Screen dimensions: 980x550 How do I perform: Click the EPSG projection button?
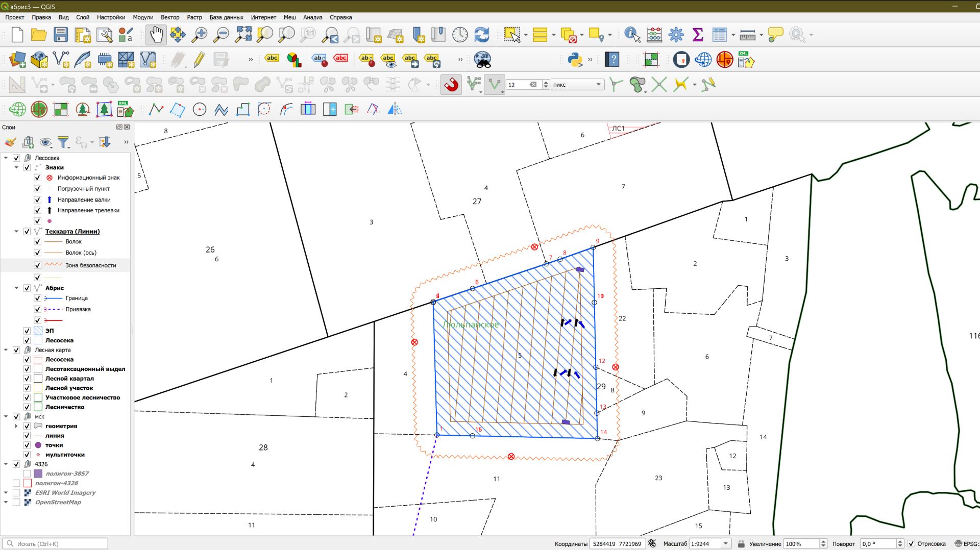tap(966, 544)
